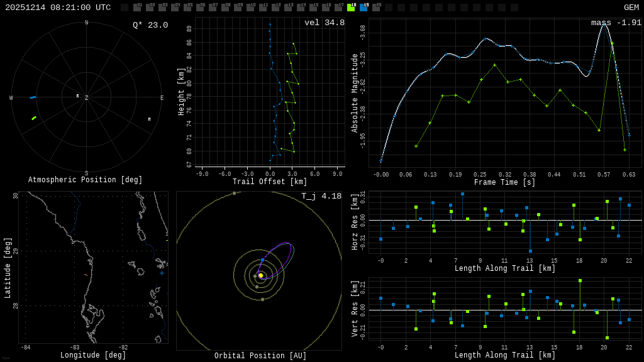
Task: Click the N compass label on polar plot
Action: [x=87, y=23]
